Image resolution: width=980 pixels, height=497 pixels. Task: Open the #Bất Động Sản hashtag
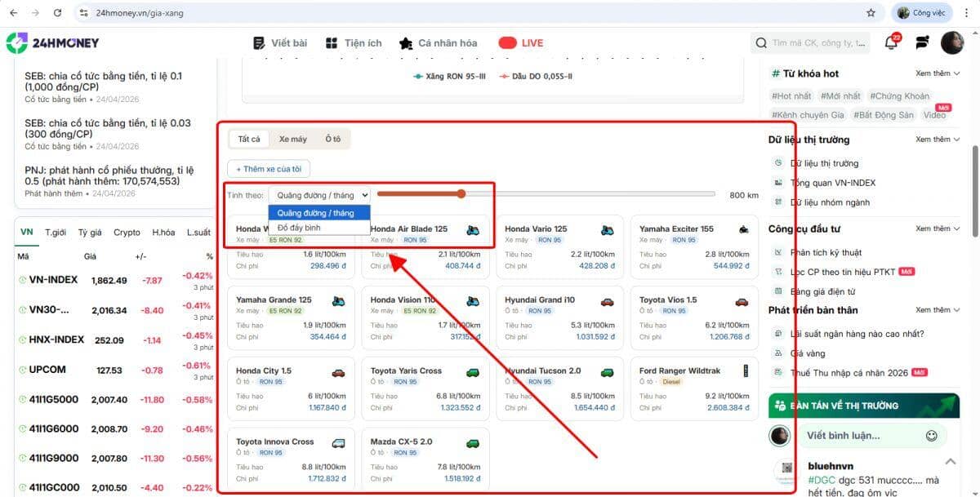tap(884, 115)
